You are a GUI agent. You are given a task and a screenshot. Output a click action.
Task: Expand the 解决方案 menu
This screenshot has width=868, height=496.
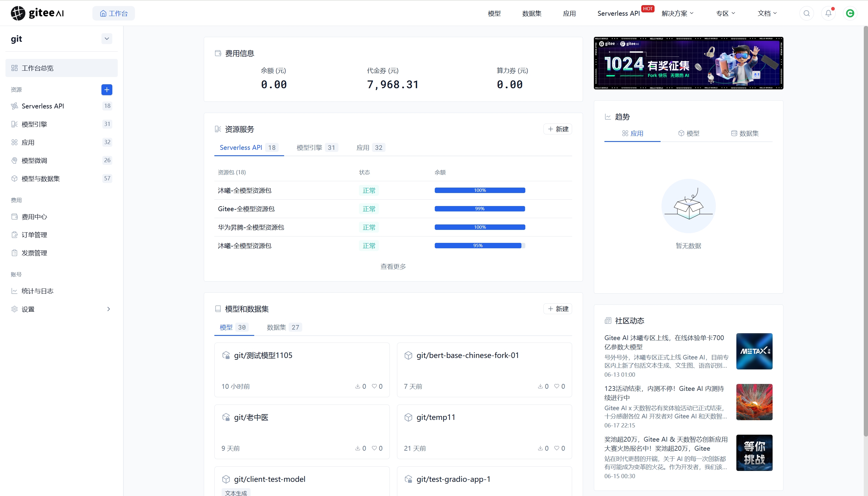coord(677,13)
